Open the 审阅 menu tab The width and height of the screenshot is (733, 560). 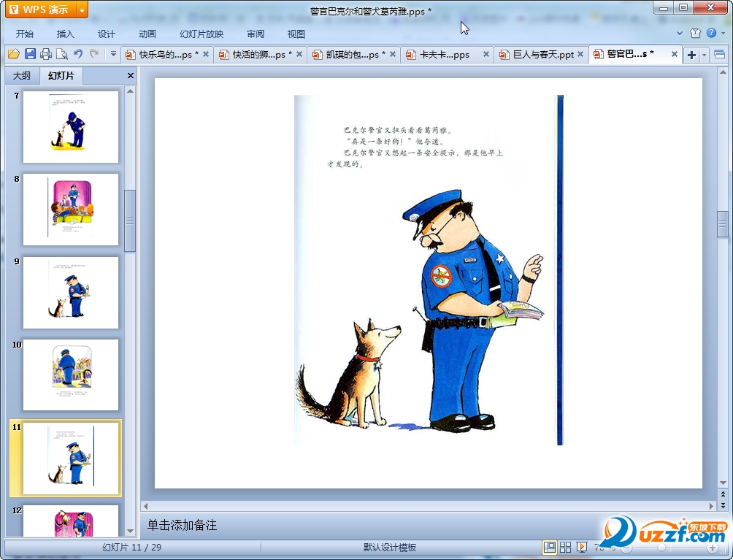click(256, 34)
